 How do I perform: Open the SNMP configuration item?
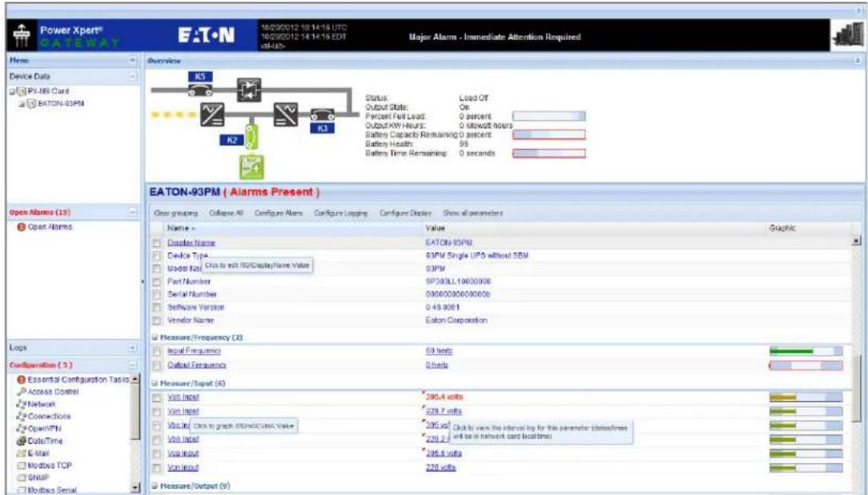[x=34, y=477]
